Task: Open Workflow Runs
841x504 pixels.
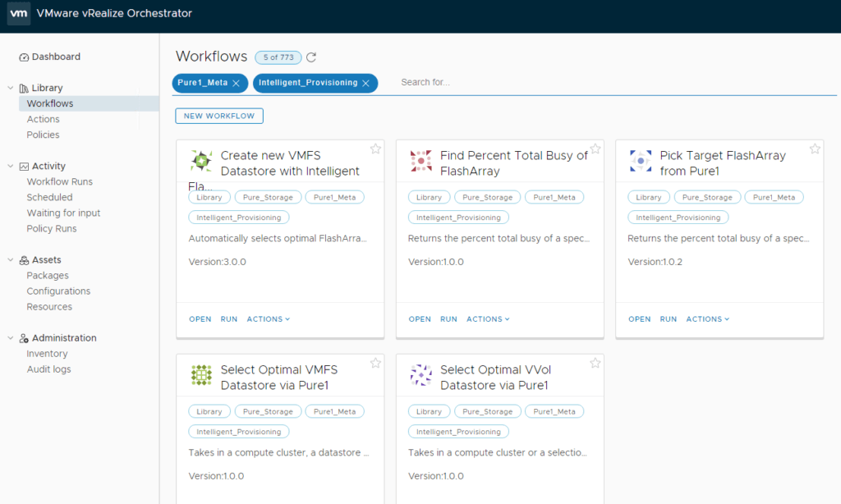Action: coord(59,181)
